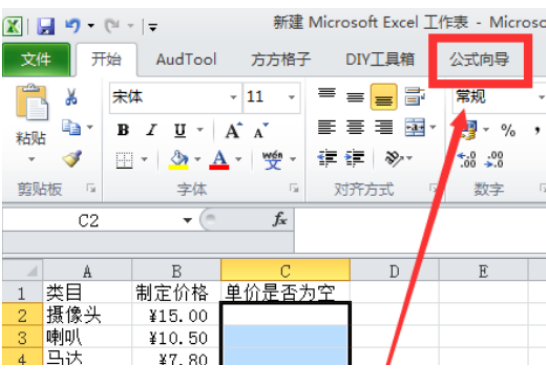The image size is (546, 377).
Task: Undo the last action
Action: [73, 26]
